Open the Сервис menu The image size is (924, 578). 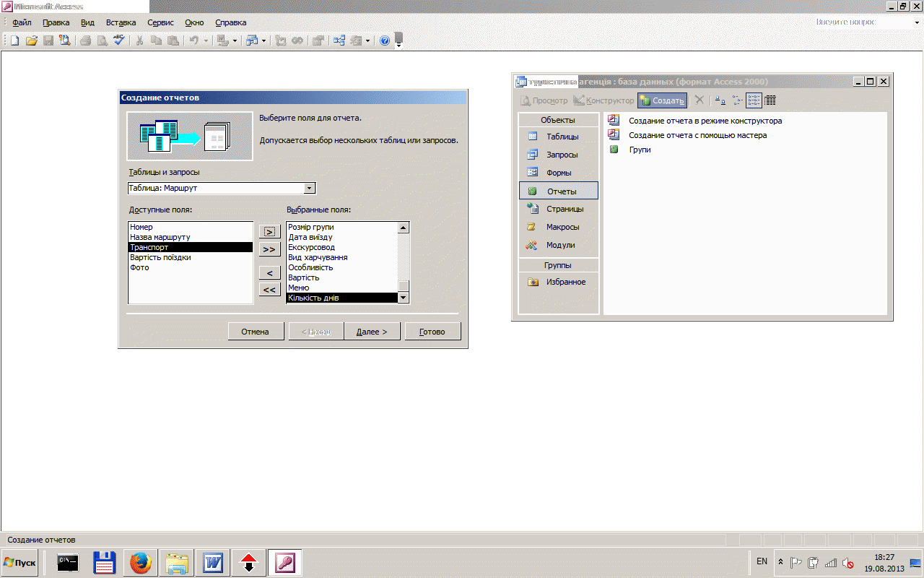(160, 22)
